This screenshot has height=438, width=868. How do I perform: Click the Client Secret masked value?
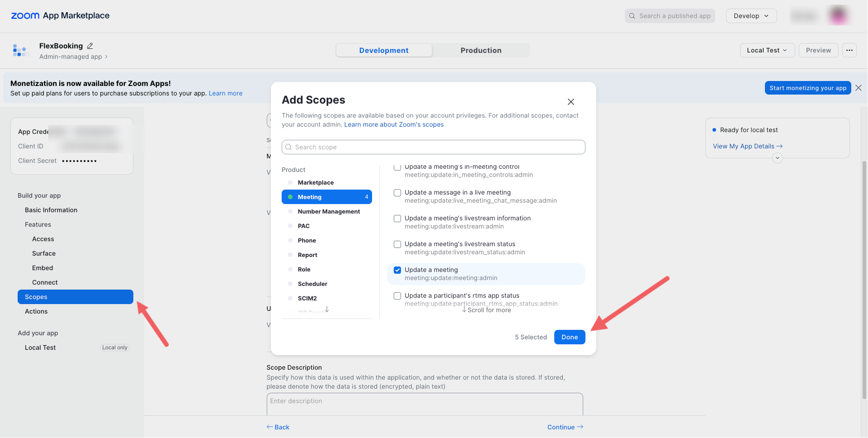point(80,161)
